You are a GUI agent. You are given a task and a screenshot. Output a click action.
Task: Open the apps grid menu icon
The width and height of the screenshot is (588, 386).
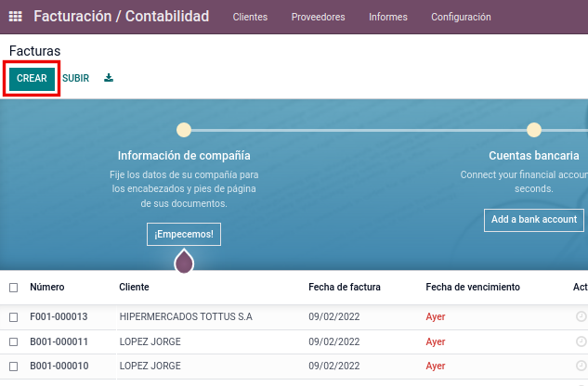point(15,17)
